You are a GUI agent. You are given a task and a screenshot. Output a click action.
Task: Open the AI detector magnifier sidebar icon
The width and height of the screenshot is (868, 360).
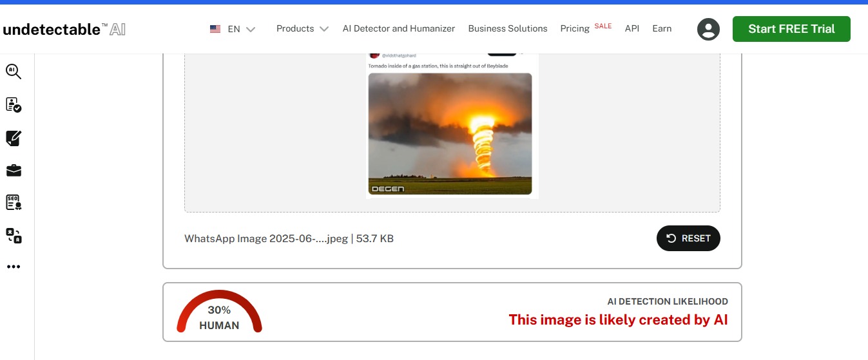click(x=14, y=71)
